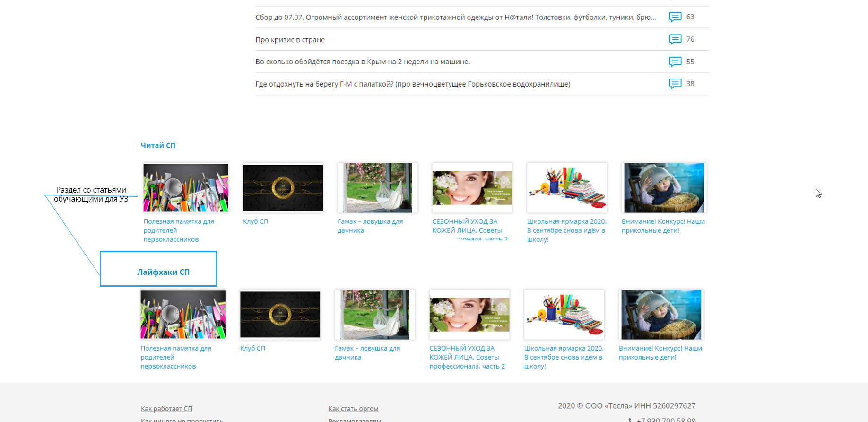Viewport: 868px width, 422px height.
Task: Open 'Внимание! Конкурс! Наши прикольные дети!' under 'Читай СП'
Action: point(663,226)
